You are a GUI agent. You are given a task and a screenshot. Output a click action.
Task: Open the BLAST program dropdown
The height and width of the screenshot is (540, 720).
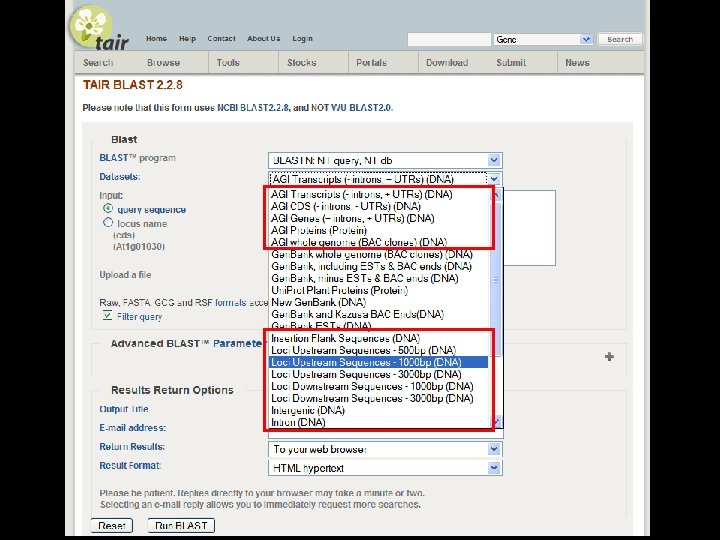click(385, 160)
